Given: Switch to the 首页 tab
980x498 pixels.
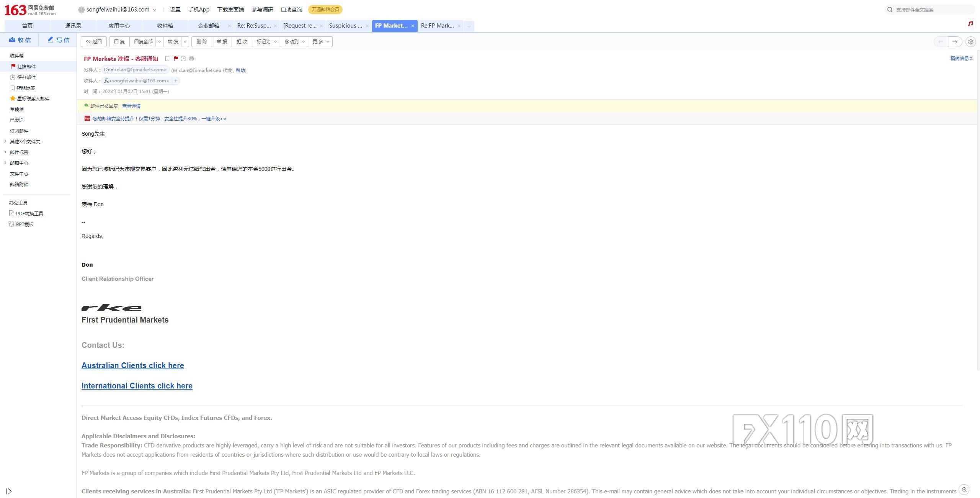Looking at the screenshot, I should (x=27, y=26).
